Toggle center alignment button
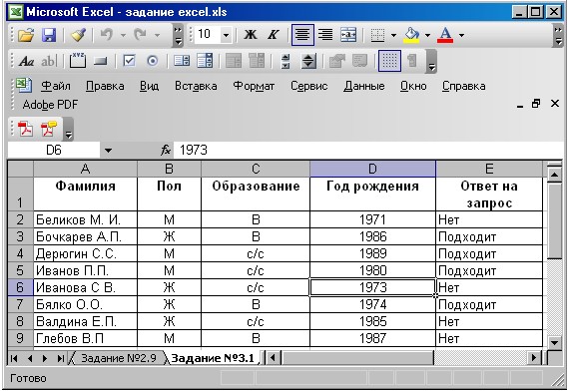 (302, 35)
